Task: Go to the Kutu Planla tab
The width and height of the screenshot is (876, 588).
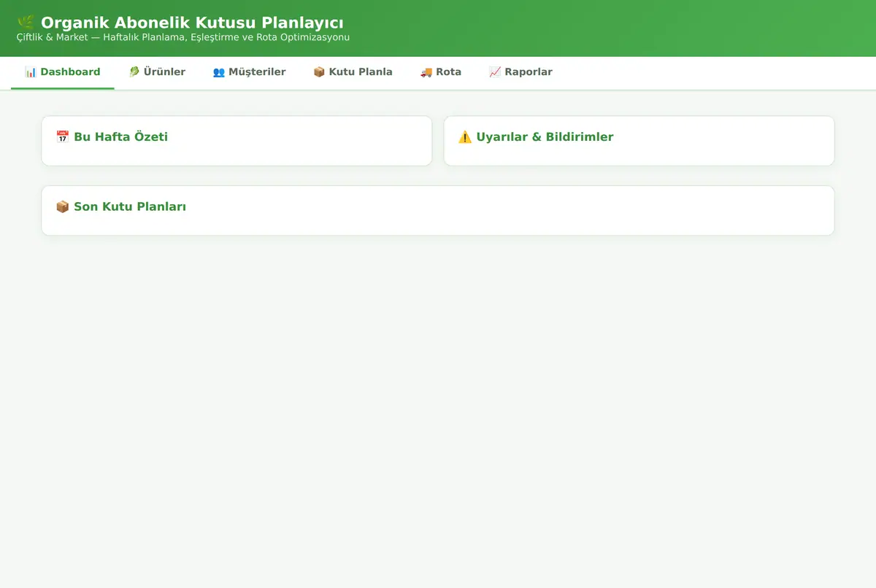Action: (353, 72)
